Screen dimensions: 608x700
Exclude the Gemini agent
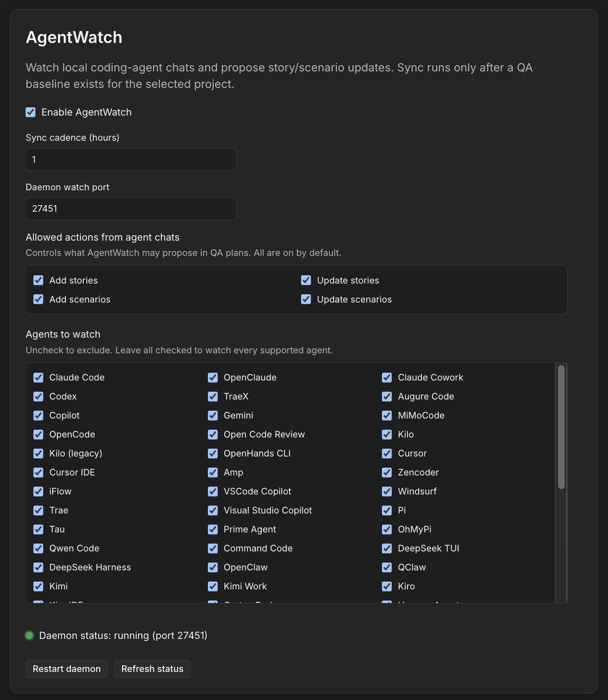click(x=213, y=416)
